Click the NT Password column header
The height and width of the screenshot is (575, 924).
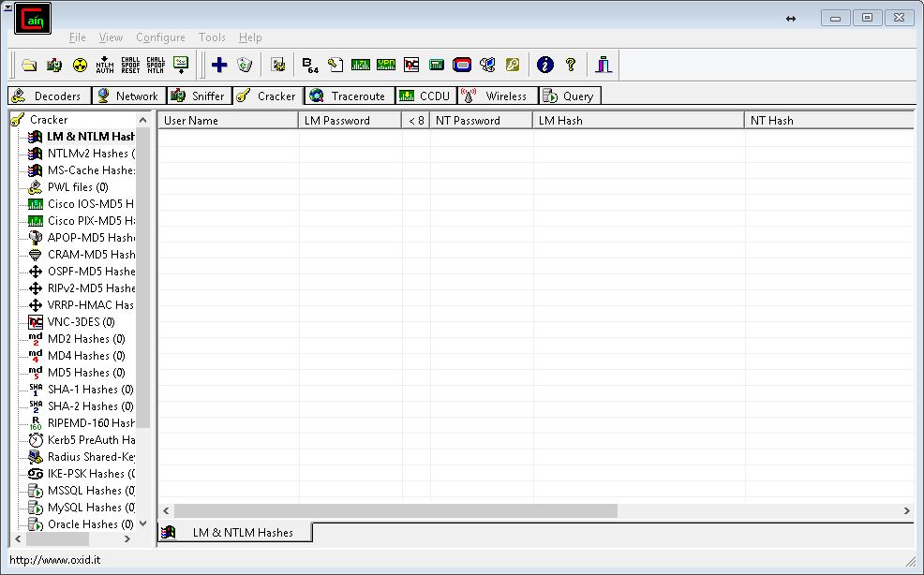[x=482, y=120]
